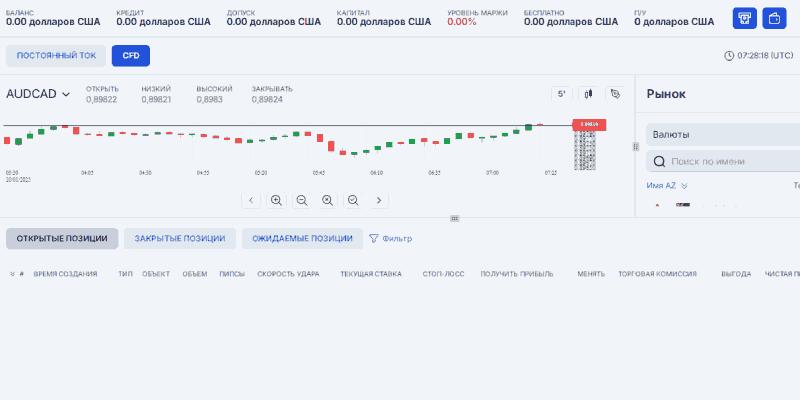Viewport: 800px width, 400px height.
Task: Click the Поиск по имени search field
Action: click(x=730, y=161)
